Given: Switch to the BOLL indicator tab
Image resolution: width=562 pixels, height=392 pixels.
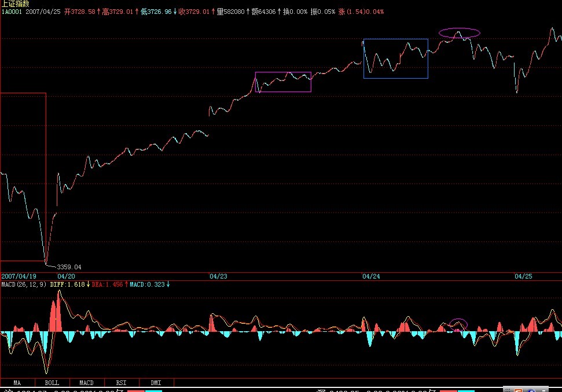Looking at the screenshot, I should coord(52,383).
